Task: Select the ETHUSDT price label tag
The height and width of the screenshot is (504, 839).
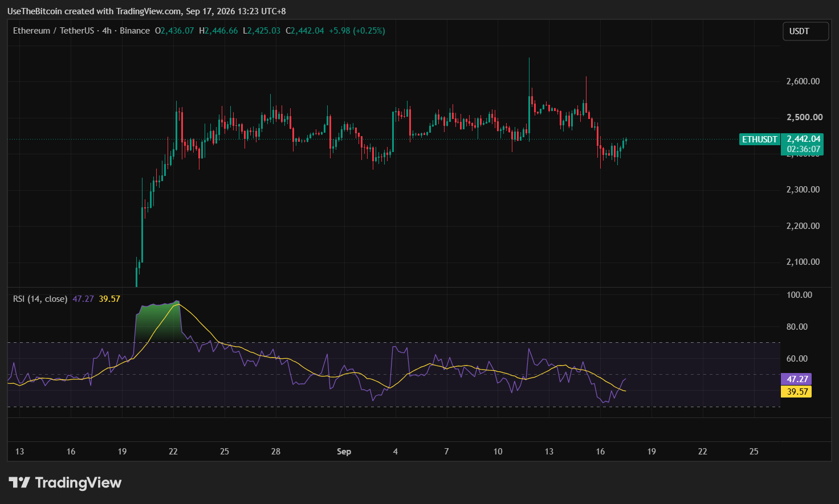Action: [x=759, y=140]
